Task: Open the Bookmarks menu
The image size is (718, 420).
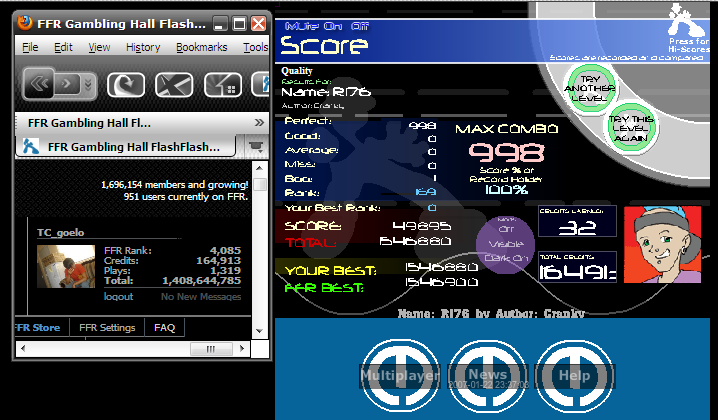Action: (201, 47)
